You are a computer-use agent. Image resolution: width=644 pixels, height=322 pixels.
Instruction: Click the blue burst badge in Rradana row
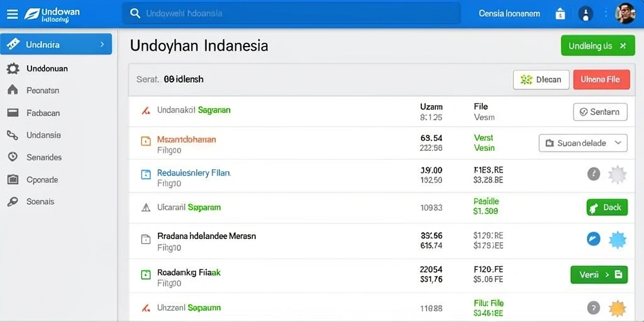pos(617,240)
